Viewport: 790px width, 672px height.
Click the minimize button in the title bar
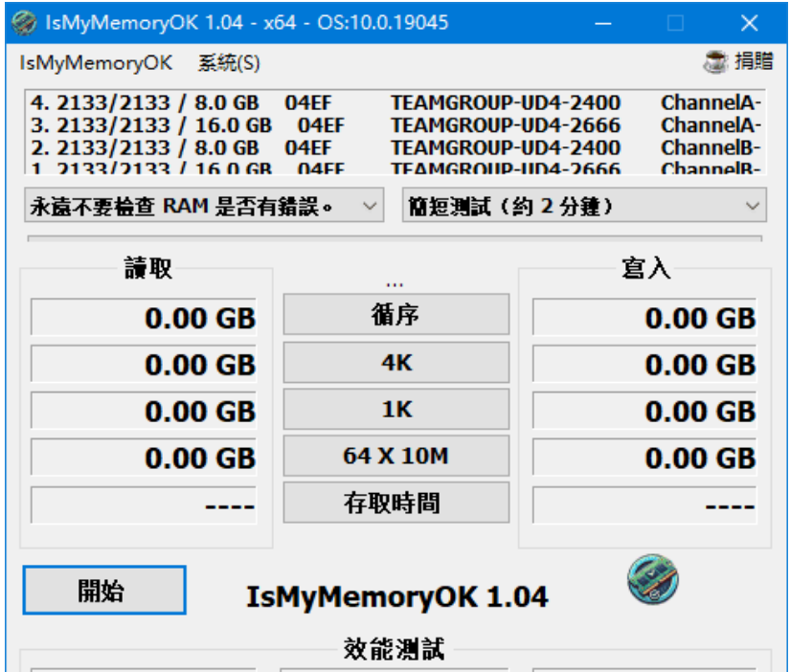coord(605,22)
